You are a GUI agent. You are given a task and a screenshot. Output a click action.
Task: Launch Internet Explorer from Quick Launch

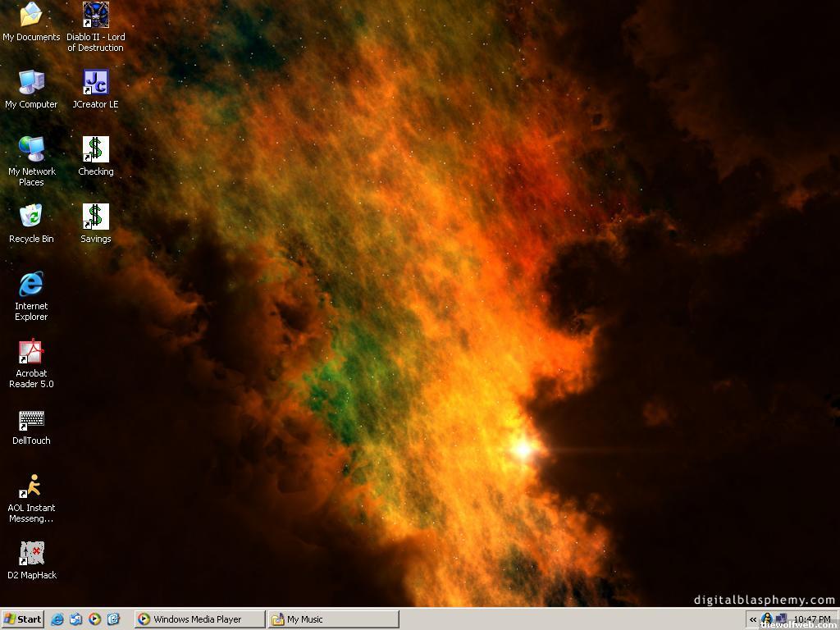pos(57,619)
